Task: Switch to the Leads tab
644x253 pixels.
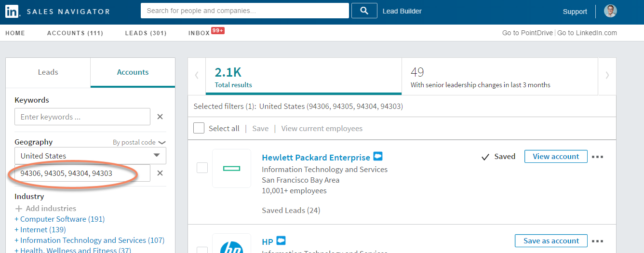Action: pyautogui.click(x=48, y=72)
